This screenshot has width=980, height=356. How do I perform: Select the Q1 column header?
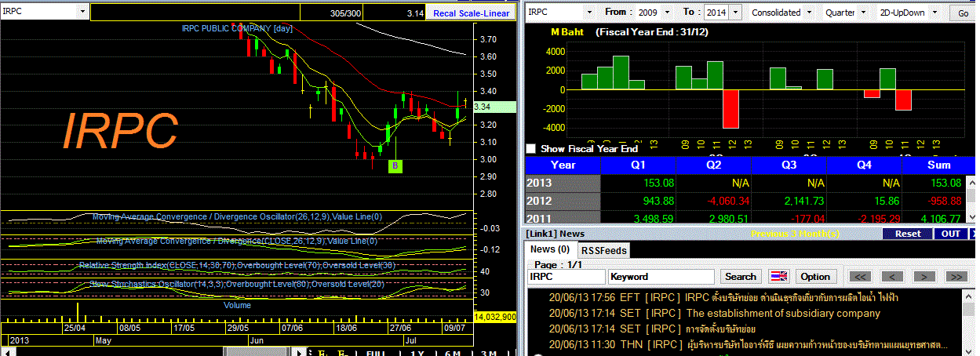[638, 165]
